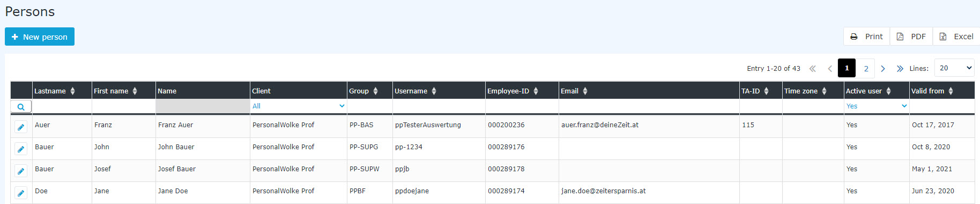Screen dimensions: 980x204
Task: Open the Lines per page dropdown
Action: coord(954,68)
